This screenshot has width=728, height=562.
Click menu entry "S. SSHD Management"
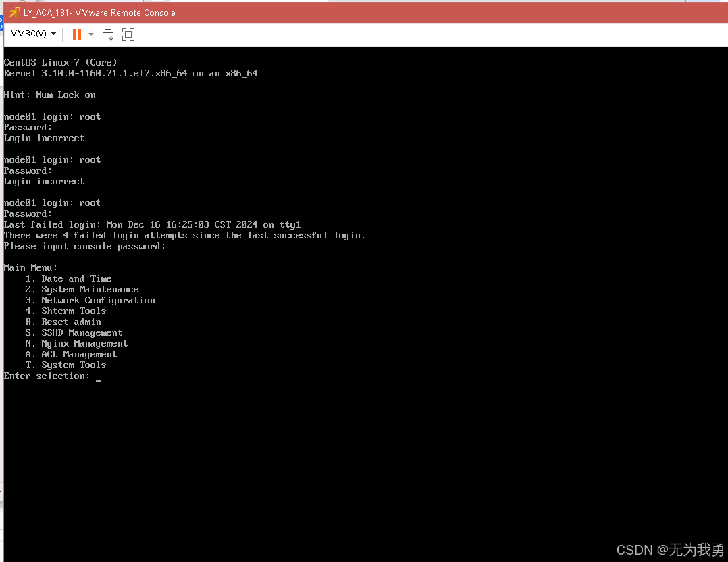pos(74,332)
